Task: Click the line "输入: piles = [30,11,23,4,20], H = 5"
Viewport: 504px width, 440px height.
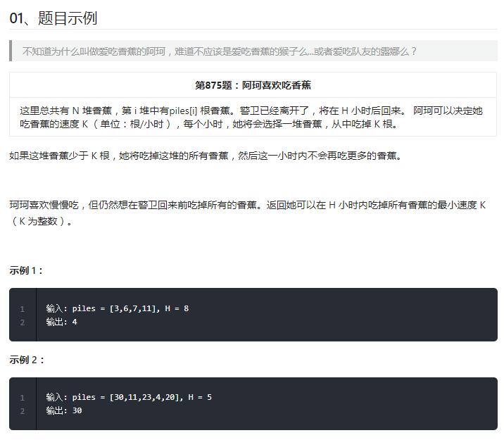Action: (129, 397)
